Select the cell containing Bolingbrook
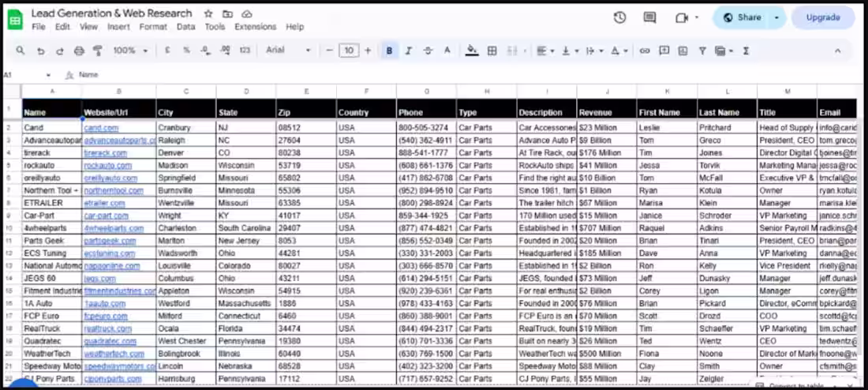Screen dimensions: 868x390 tap(186, 354)
